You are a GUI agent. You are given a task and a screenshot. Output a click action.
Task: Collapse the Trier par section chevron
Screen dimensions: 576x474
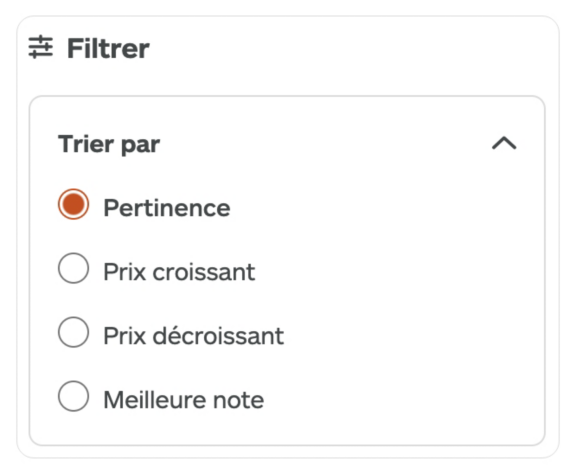(x=504, y=143)
